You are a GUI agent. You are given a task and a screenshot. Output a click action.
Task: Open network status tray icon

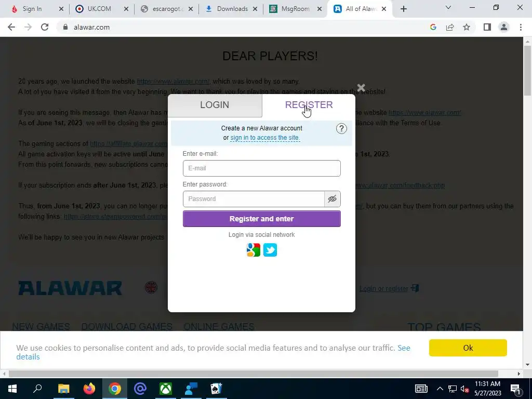pyautogui.click(x=453, y=389)
